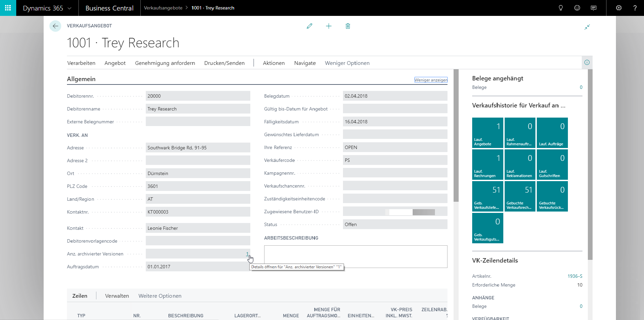This screenshot has height=320, width=644.
Task: Open the Verarbeiten menu
Action: coord(81,63)
